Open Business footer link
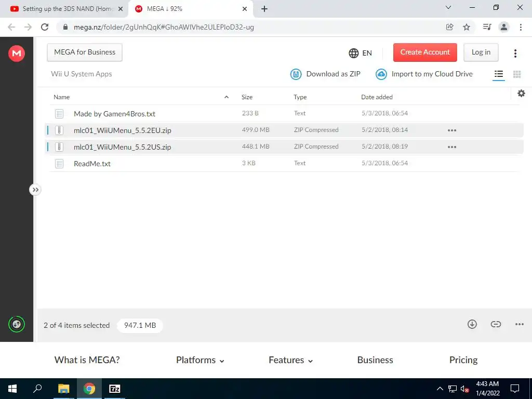Screen dimensions: 532x399 (x=375, y=360)
